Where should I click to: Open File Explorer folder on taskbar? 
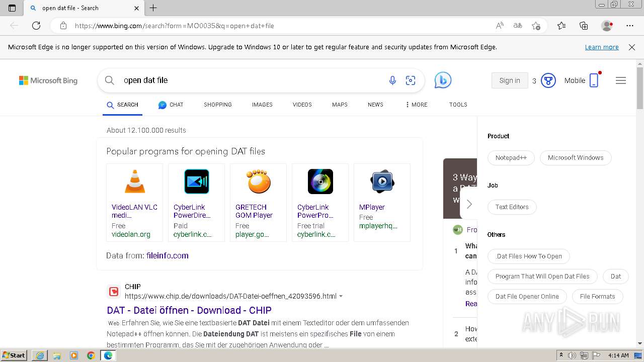click(57, 355)
